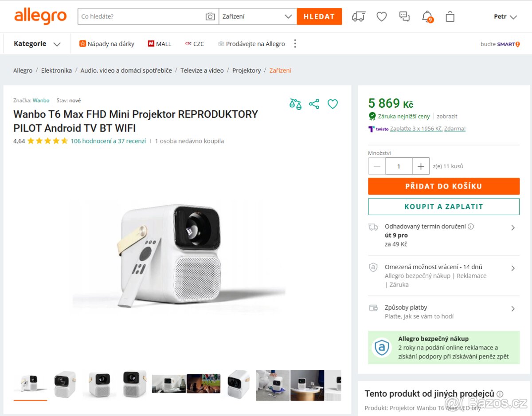Click the compare scales icon
Viewport: 532px width, 416px height.
pyautogui.click(x=295, y=104)
